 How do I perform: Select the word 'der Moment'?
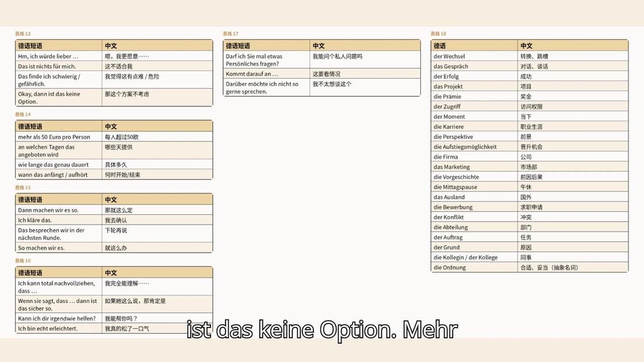point(449,117)
